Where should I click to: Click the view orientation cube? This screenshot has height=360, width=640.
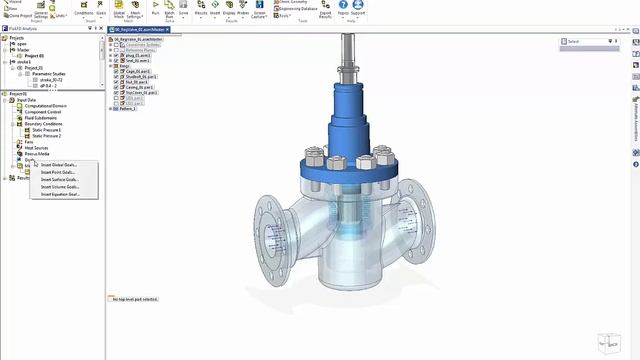[x=609, y=343]
